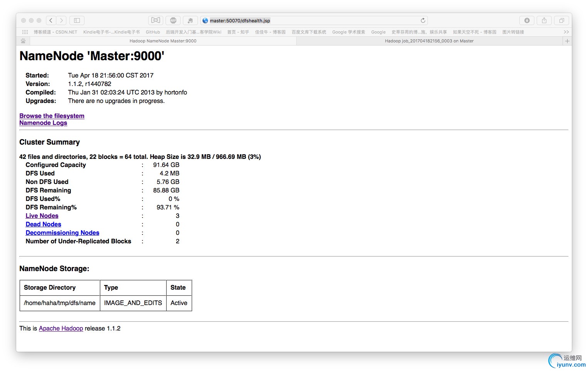Click the version text 1.1.2, r1440782
The height and width of the screenshot is (371, 588).
(x=90, y=84)
